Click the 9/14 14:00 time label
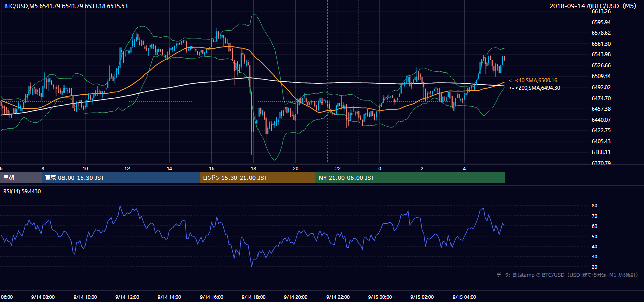The image size is (644, 302). [x=169, y=297]
